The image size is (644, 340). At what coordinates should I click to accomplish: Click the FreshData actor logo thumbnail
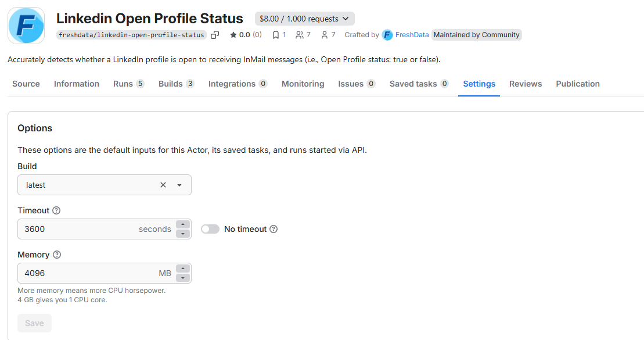tap(26, 26)
